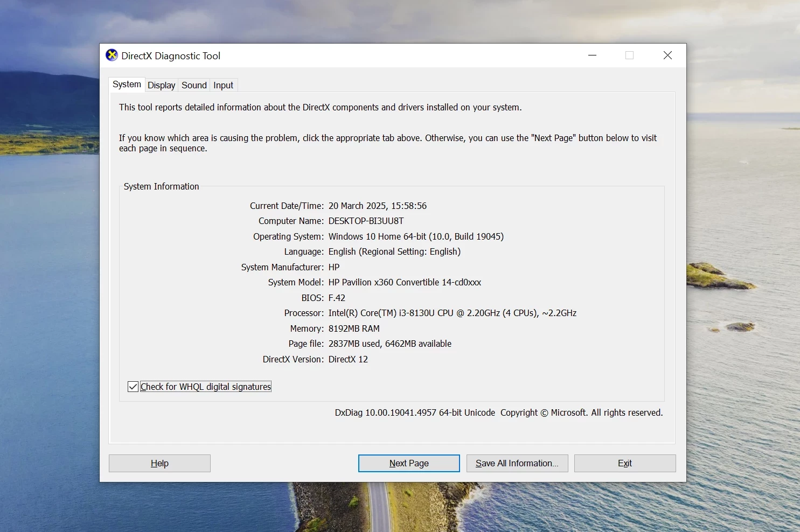Image resolution: width=800 pixels, height=532 pixels.
Task: Click the computer name DESKTOP-BI3UU8T
Action: (x=366, y=221)
